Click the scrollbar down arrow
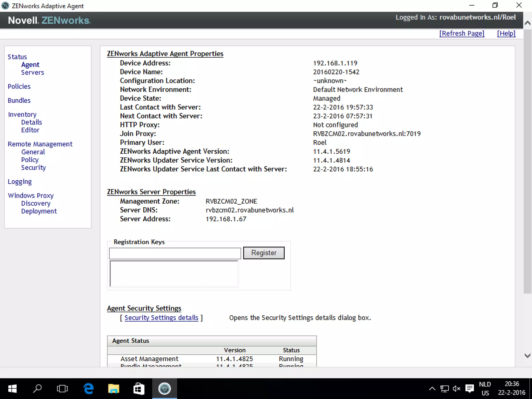The width and height of the screenshot is (532, 399). click(x=527, y=356)
